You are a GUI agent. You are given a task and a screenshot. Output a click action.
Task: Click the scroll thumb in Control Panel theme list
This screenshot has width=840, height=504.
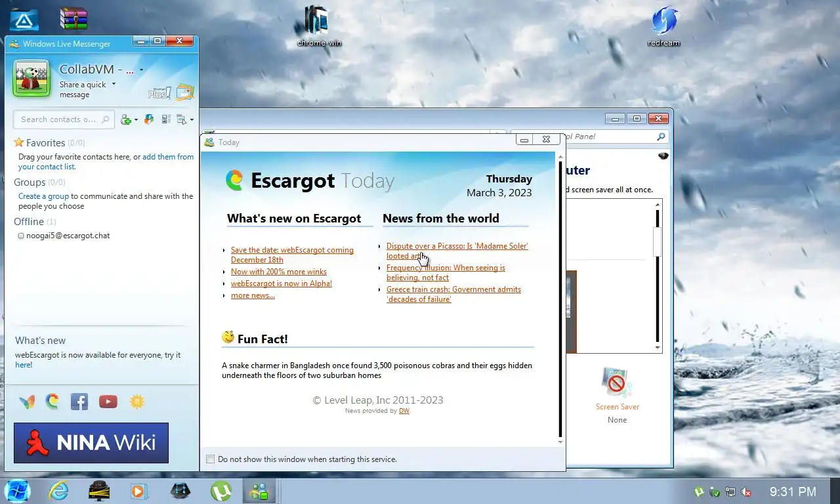coord(658,241)
